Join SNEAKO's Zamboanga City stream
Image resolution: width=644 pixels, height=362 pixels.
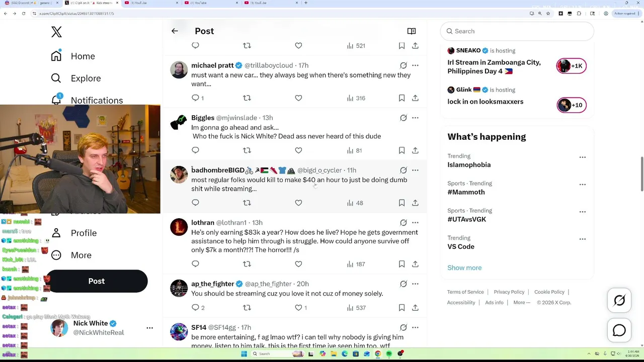click(572, 66)
